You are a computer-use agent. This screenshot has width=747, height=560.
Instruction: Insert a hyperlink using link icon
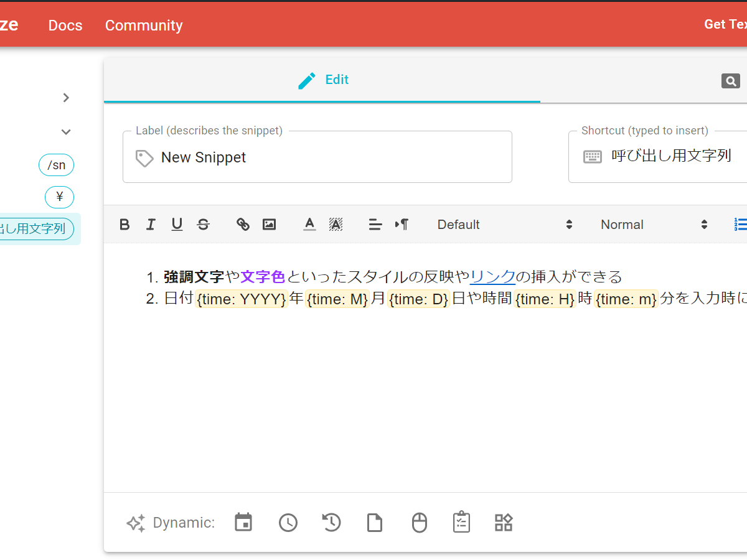[x=243, y=225]
